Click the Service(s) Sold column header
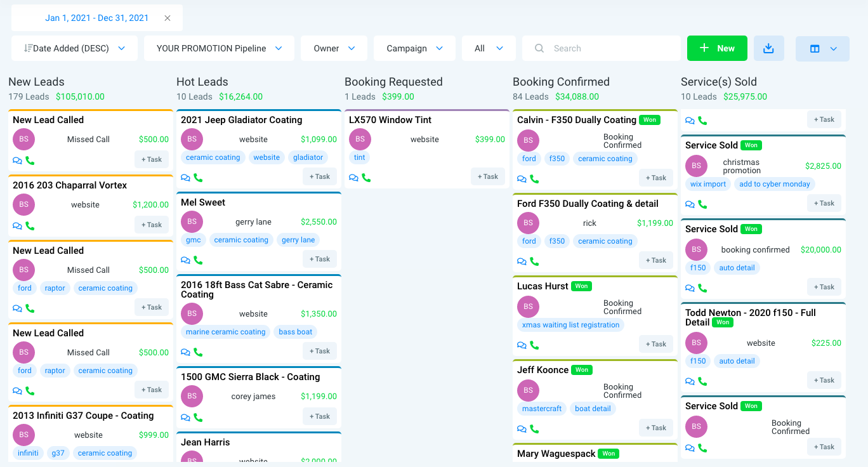 click(x=719, y=82)
